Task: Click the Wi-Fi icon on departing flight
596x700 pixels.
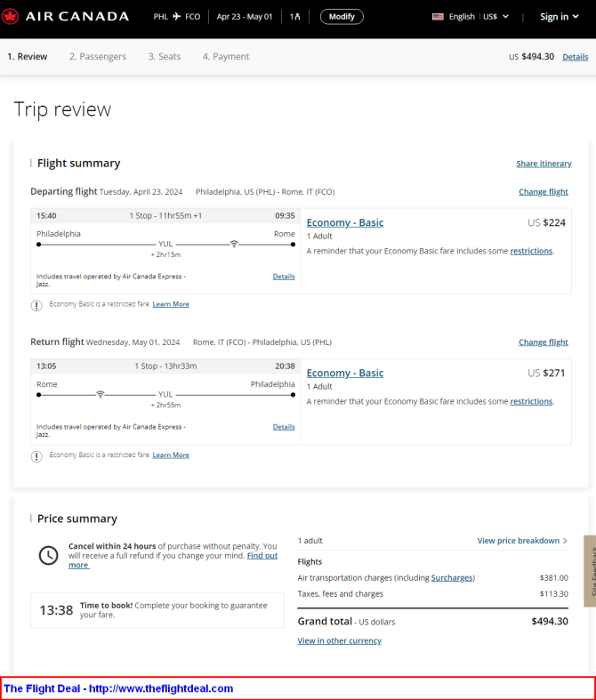Action: [234, 244]
